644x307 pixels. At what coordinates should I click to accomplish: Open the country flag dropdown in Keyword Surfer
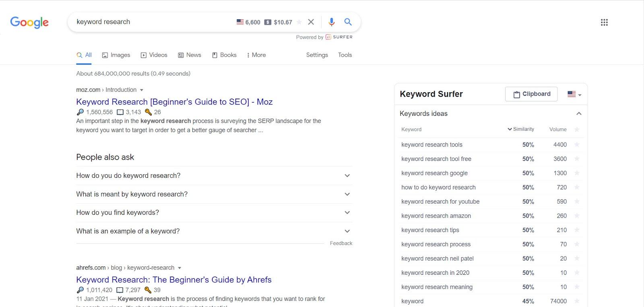coord(574,94)
